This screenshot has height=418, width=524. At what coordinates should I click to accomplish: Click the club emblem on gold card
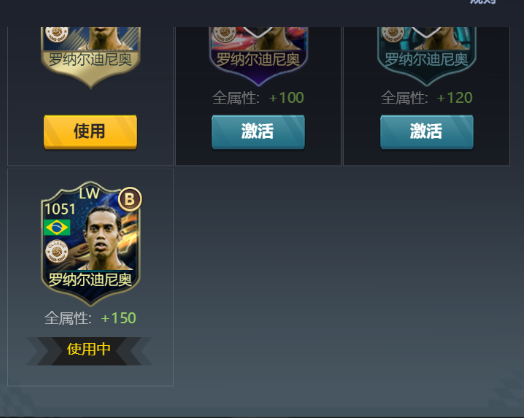tap(57, 34)
